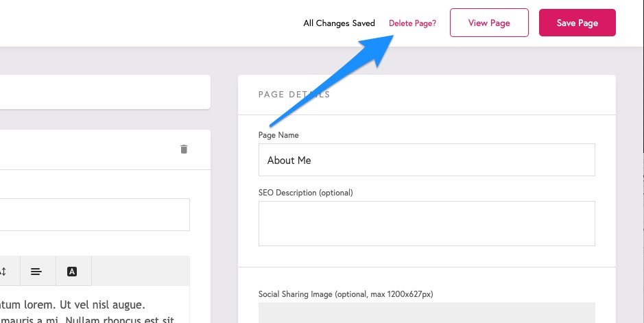Click the Social Sharing Image upload area

pyautogui.click(x=427, y=313)
